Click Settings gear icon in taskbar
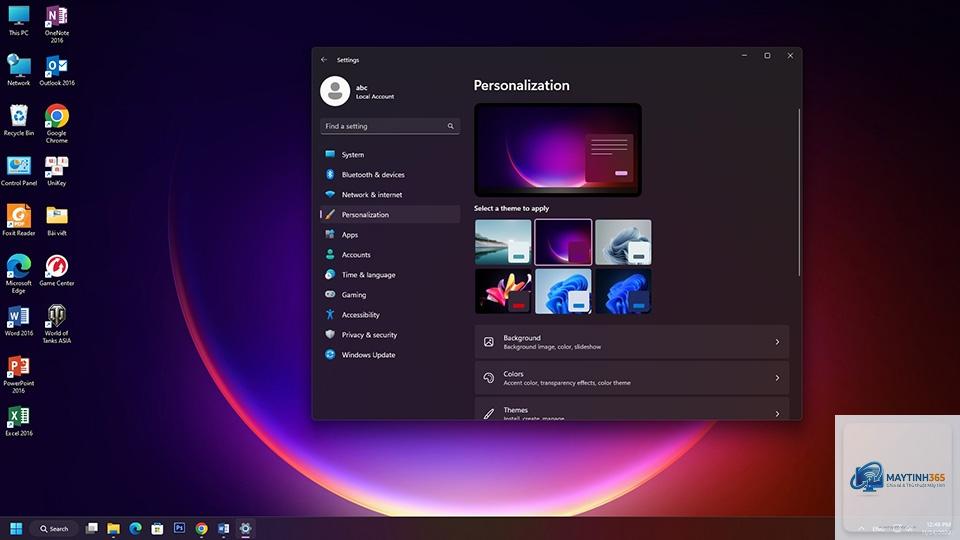This screenshot has height=540, width=960. [246, 528]
